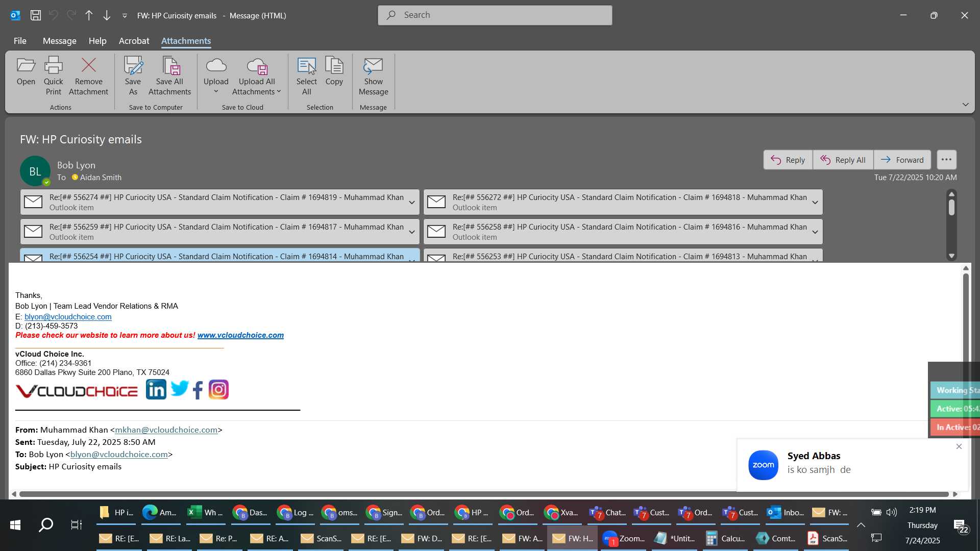980x551 pixels.
Task: Click Aidan Smith recipient name
Action: click(101, 178)
